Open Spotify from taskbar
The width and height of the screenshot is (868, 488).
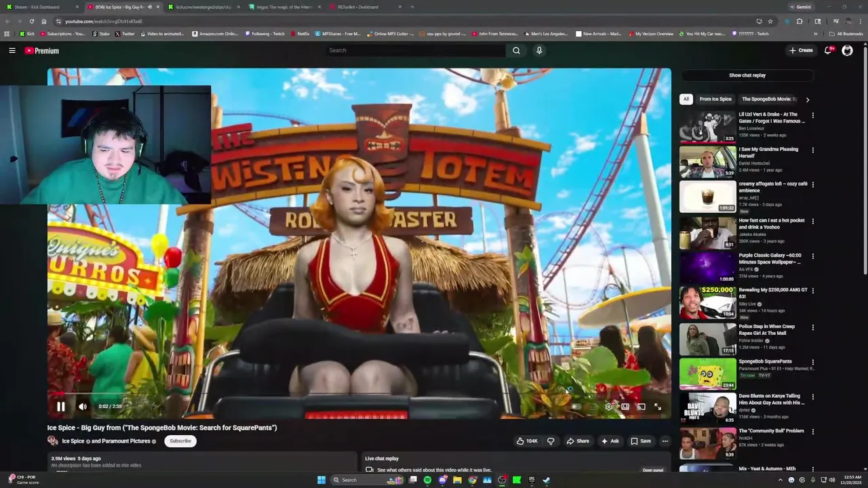pyautogui.click(x=427, y=480)
